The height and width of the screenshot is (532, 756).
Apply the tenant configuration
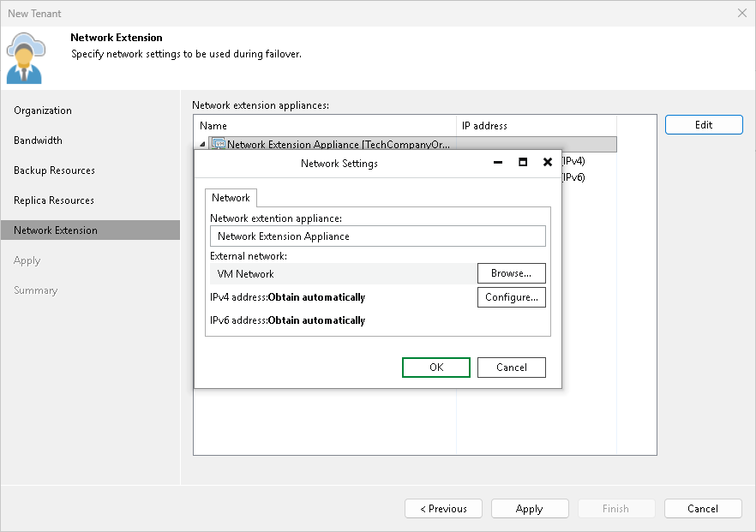(530, 508)
